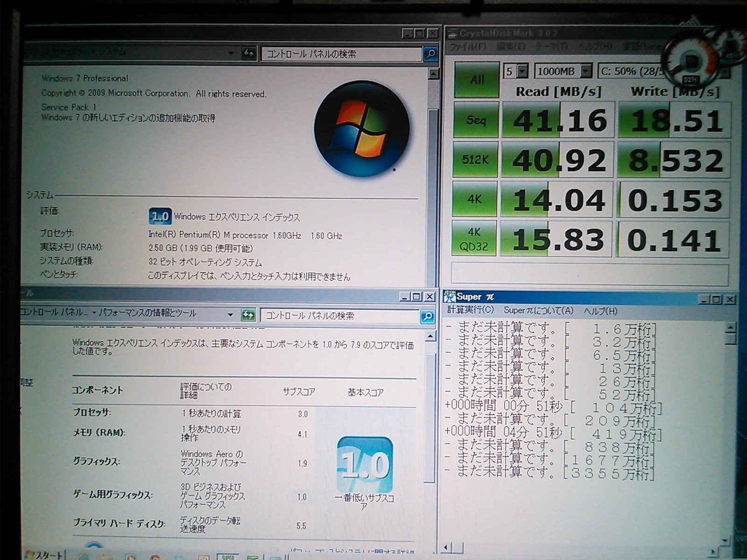Expand address history dropdown in Performance window
Screen dimensions: 747x560
(x=230, y=315)
